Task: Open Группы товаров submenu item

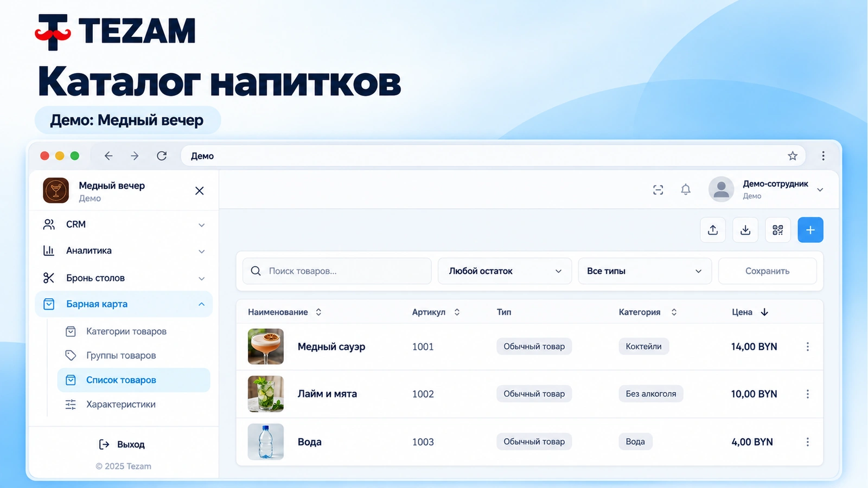Action: [x=133, y=356]
